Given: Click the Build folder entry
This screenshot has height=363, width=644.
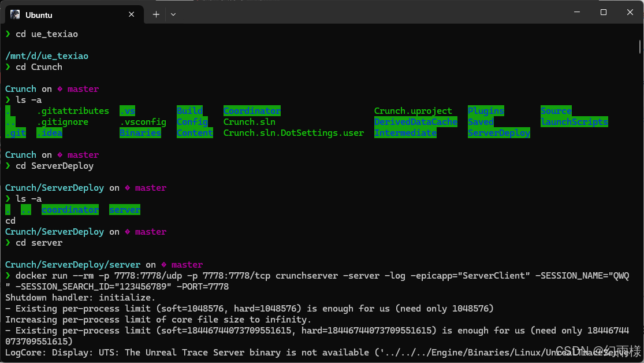Looking at the screenshot, I should [x=190, y=111].
